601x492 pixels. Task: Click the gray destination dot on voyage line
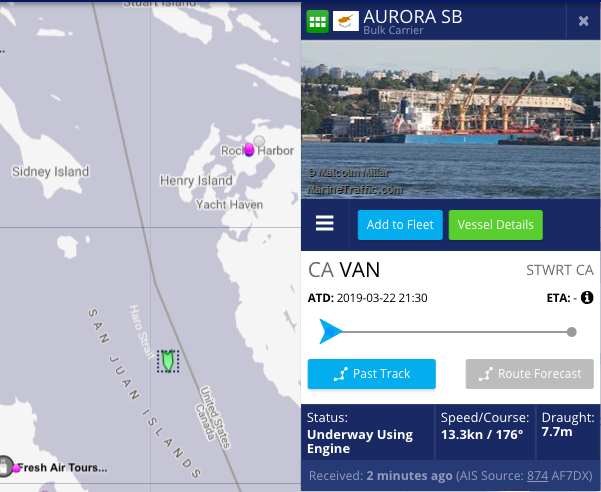(x=571, y=332)
